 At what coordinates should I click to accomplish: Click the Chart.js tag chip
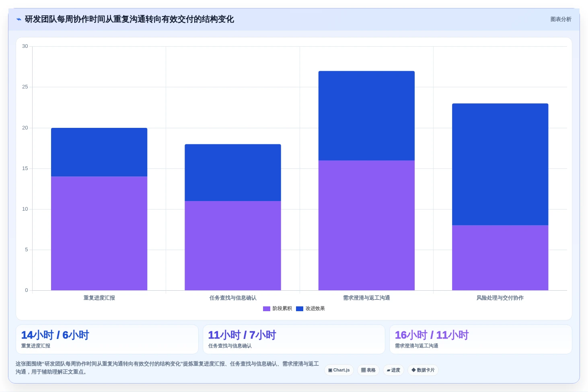tap(339, 370)
